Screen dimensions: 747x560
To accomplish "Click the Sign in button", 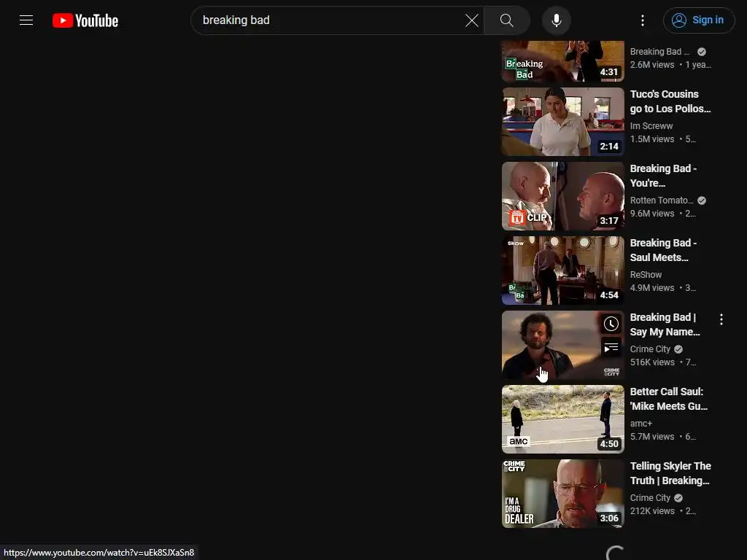I will tap(699, 20).
